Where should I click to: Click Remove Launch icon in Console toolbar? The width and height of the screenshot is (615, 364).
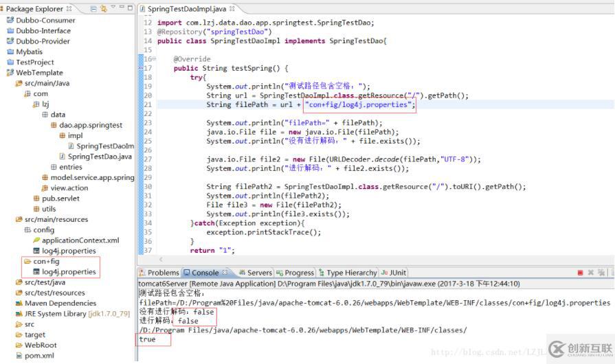pyautogui.click(x=591, y=273)
